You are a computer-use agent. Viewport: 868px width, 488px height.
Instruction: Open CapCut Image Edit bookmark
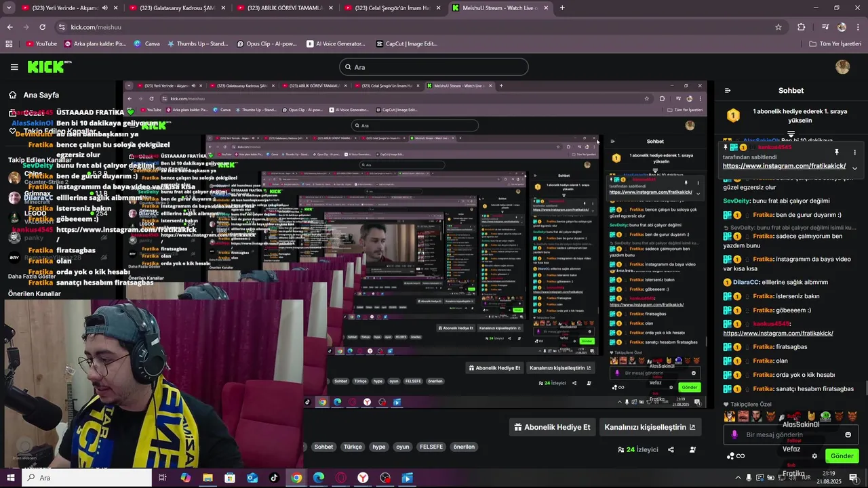407,43
